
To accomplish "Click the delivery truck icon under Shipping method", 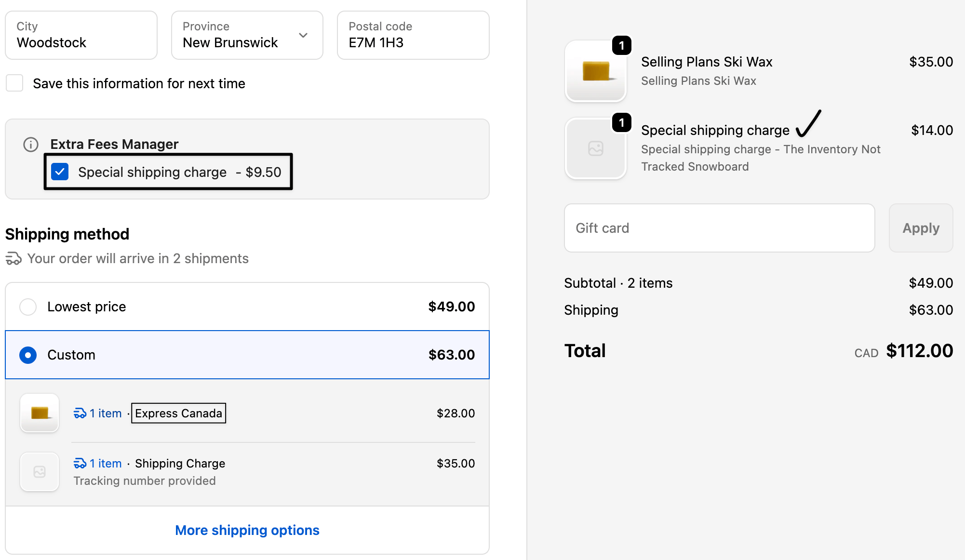I will (x=14, y=258).
